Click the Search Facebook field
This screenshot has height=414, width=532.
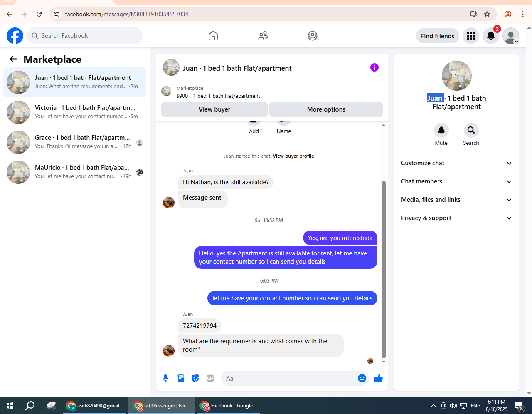[x=85, y=36]
